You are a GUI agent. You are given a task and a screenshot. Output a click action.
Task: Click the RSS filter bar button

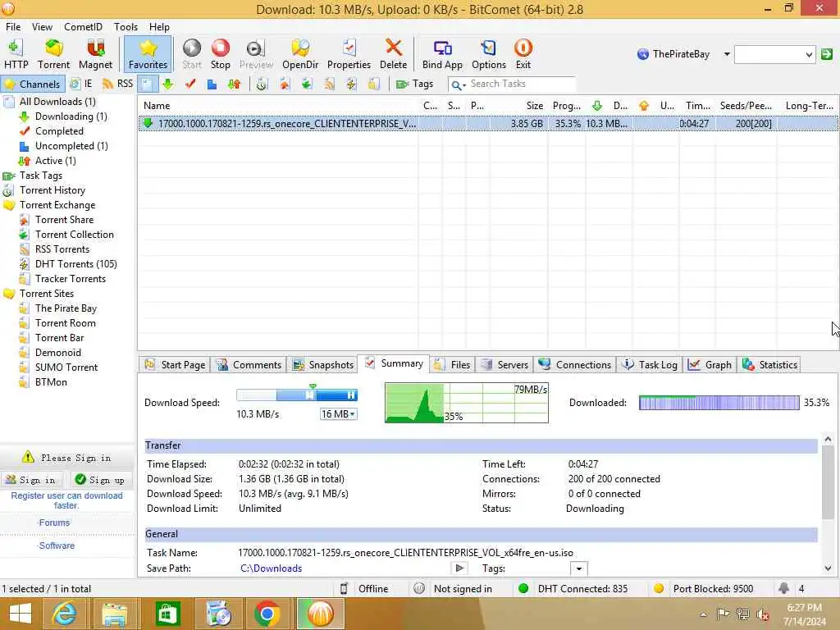117,84
